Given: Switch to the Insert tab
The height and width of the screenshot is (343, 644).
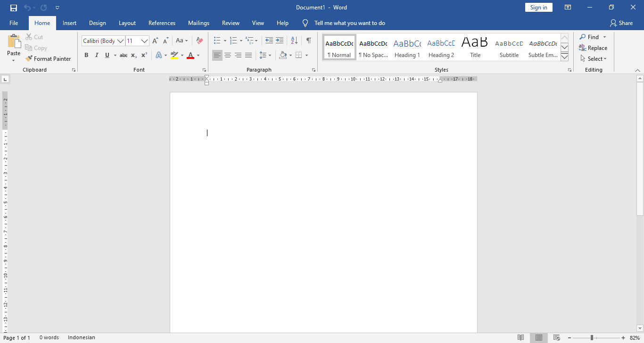Looking at the screenshot, I should (69, 23).
